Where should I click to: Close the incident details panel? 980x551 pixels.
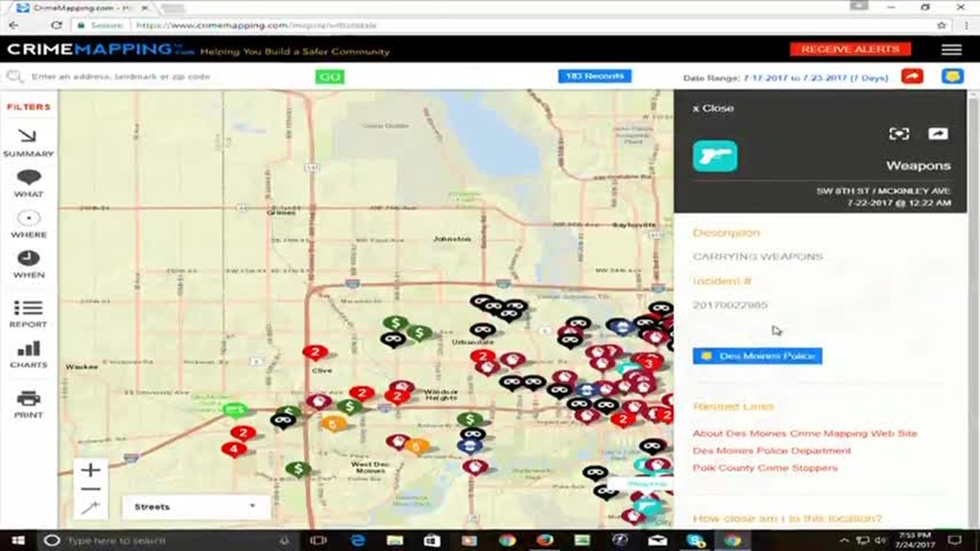pos(713,108)
